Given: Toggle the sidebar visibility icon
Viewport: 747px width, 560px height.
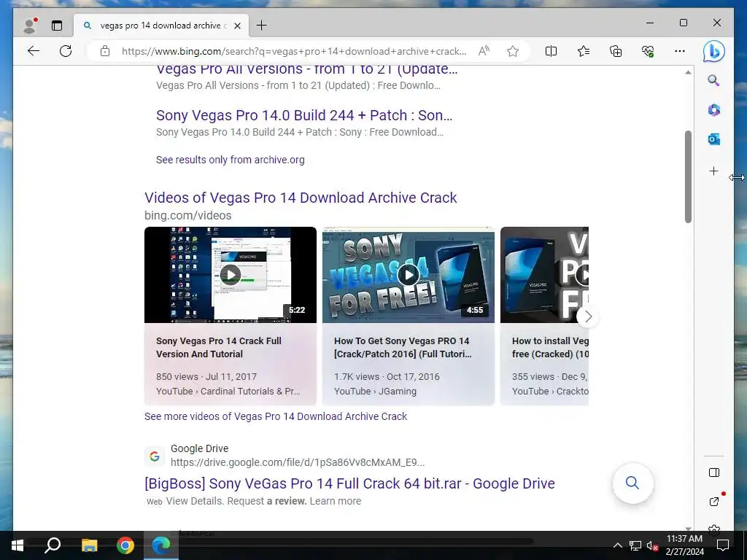Looking at the screenshot, I should 713,472.
